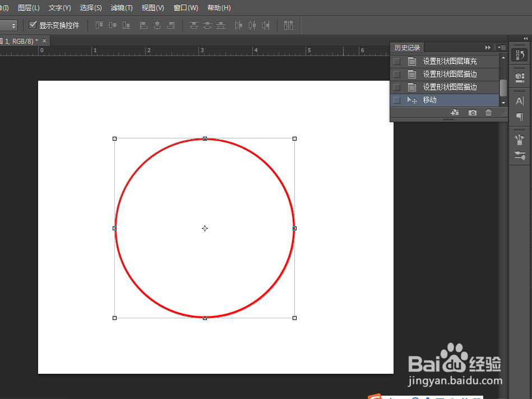
Task: Align horizontal centers icon in options bar
Action: [158, 25]
